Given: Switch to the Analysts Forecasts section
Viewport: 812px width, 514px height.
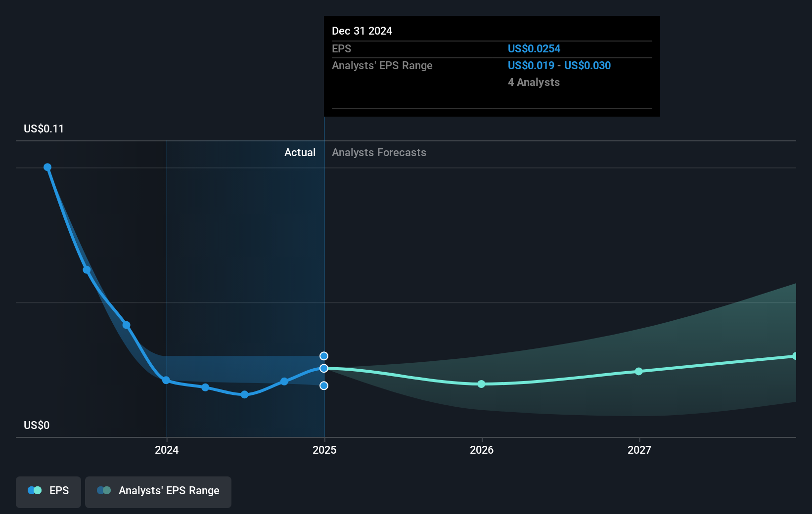Looking at the screenshot, I should click(379, 152).
